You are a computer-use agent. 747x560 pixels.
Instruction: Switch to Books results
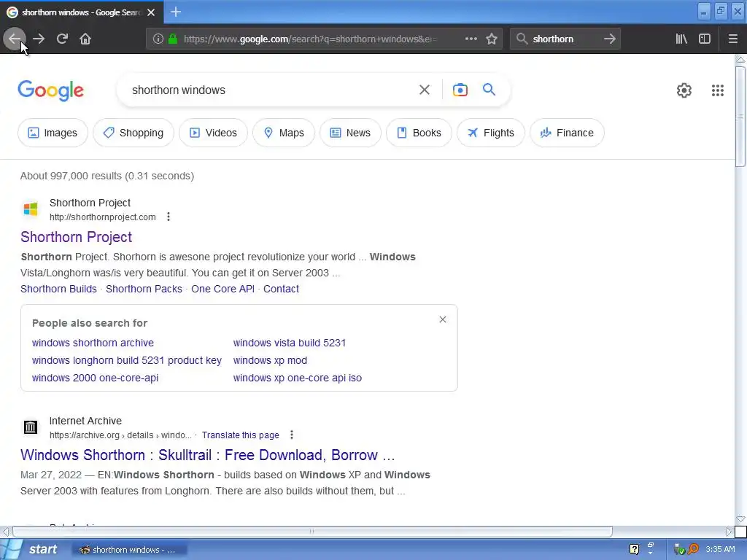click(419, 133)
